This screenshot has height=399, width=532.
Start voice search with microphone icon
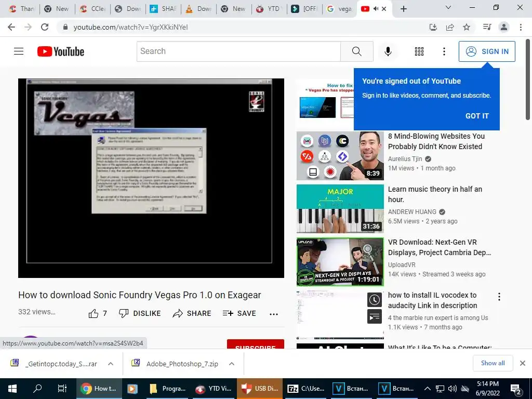click(388, 51)
